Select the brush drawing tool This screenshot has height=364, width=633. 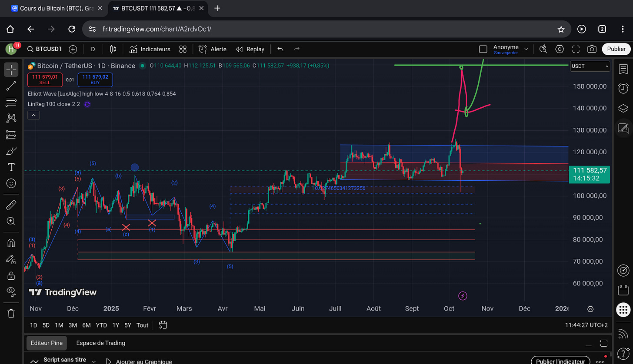point(11,151)
